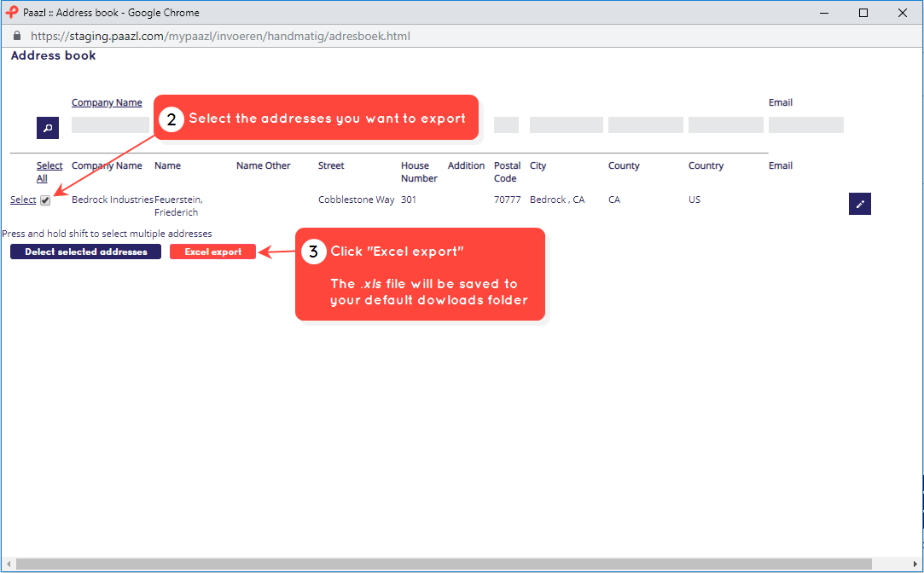The image size is (924, 573).
Task: Click the Excel export button
Action: pos(212,252)
